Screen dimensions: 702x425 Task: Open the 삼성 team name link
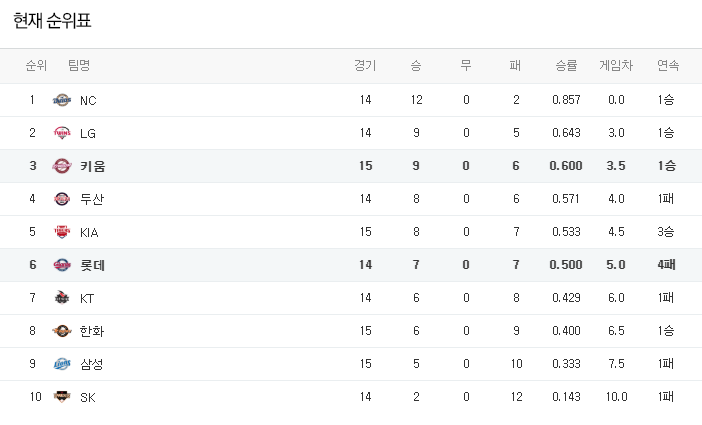click(91, 364)
